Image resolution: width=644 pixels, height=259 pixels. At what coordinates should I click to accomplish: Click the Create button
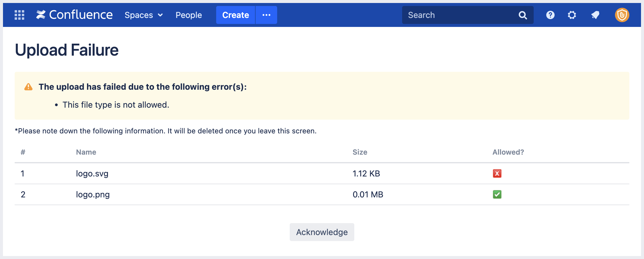pos(236,15)
